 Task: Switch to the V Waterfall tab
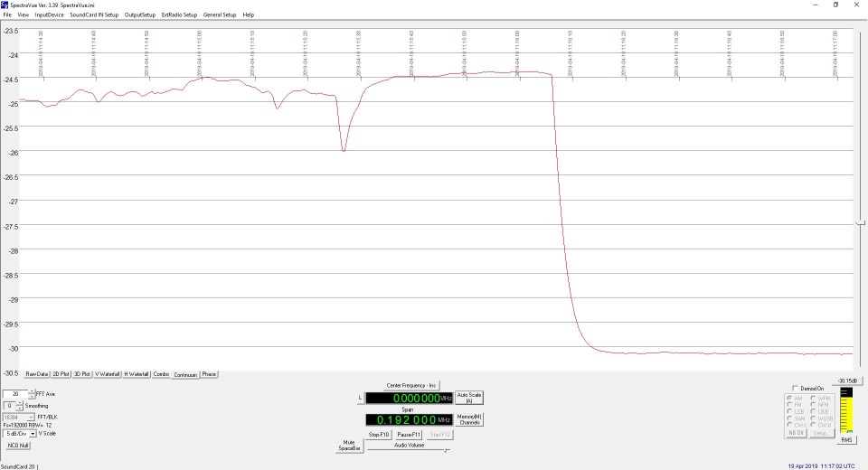(x=107, y=374)
